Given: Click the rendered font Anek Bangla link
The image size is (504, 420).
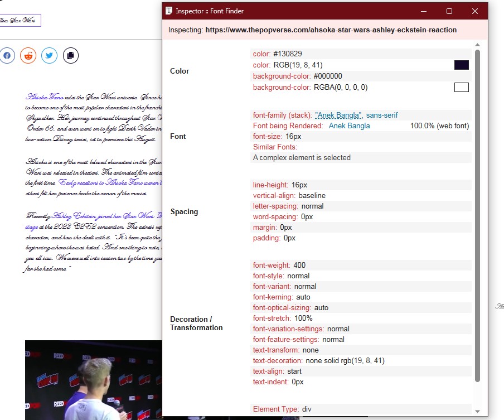Looking at the screenshot, I should [x=349, y=125].
